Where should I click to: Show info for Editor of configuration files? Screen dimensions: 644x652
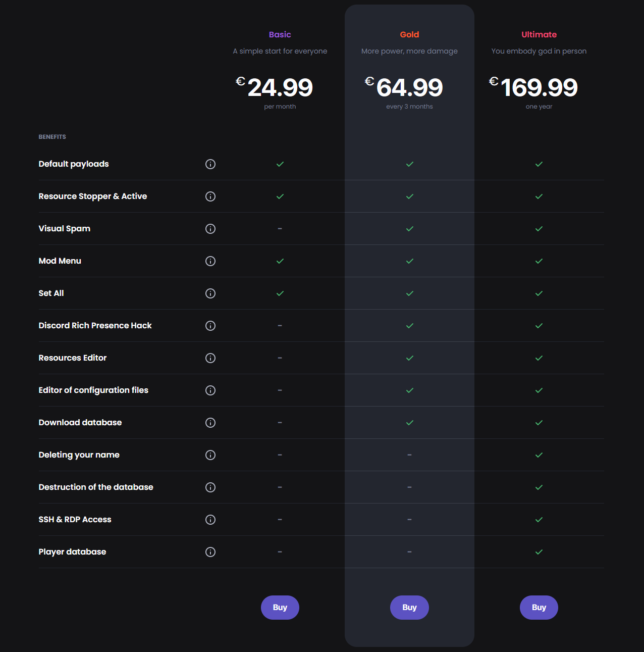(x=210, y=390)
